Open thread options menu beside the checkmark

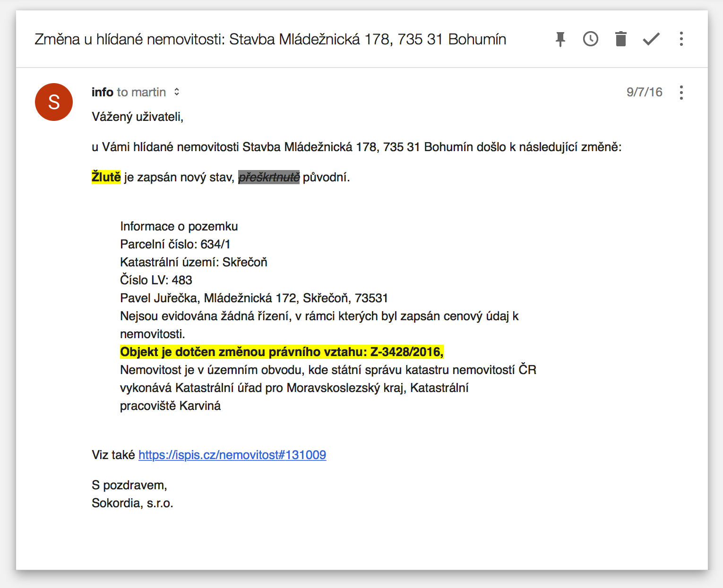click(681, 39)
